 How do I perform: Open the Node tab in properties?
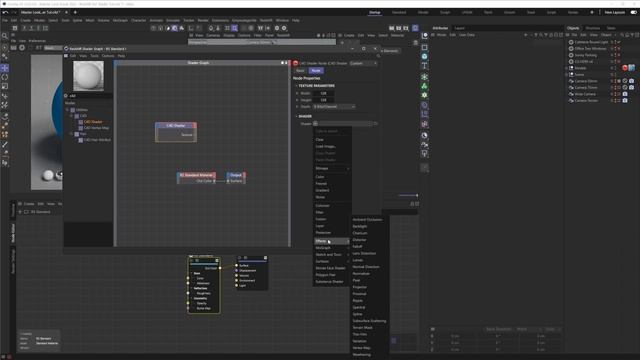point(316,71)
